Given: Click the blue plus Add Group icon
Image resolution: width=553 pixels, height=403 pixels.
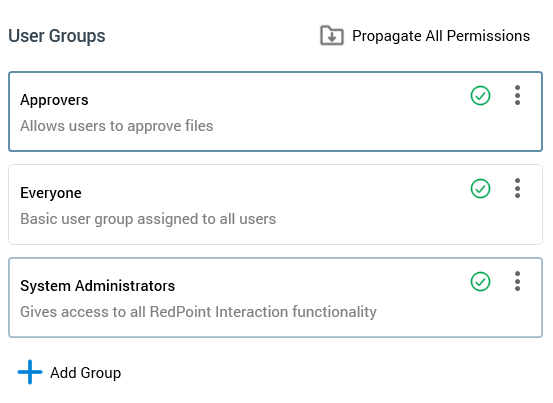Looking at the screenshot, I should coord(30,372).
